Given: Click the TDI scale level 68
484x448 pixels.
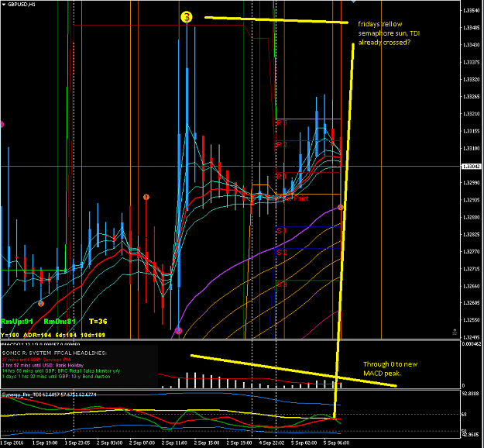Looking at the screenshot, I should pyautogui.click(x=464, y=415).
